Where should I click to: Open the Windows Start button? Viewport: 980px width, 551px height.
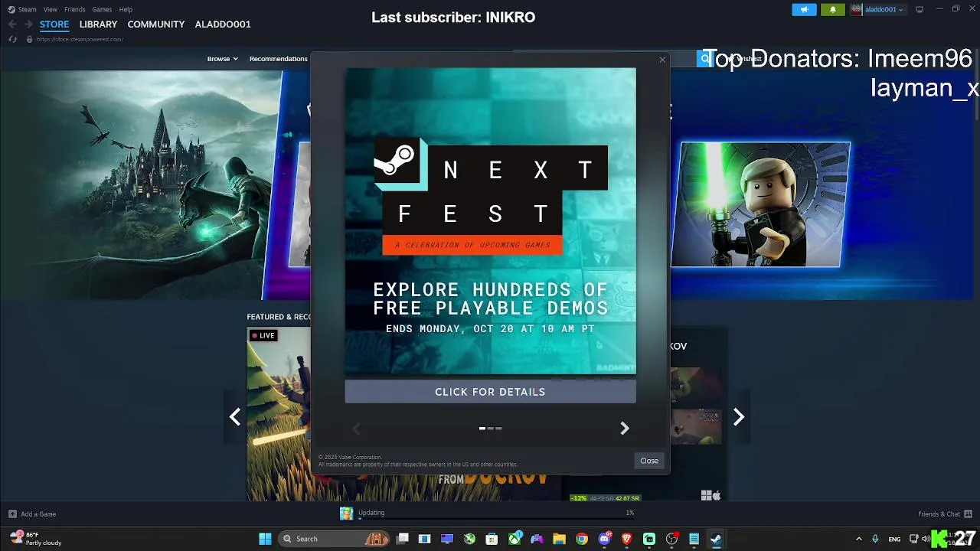pyautogui.click(x=265, y=539)
